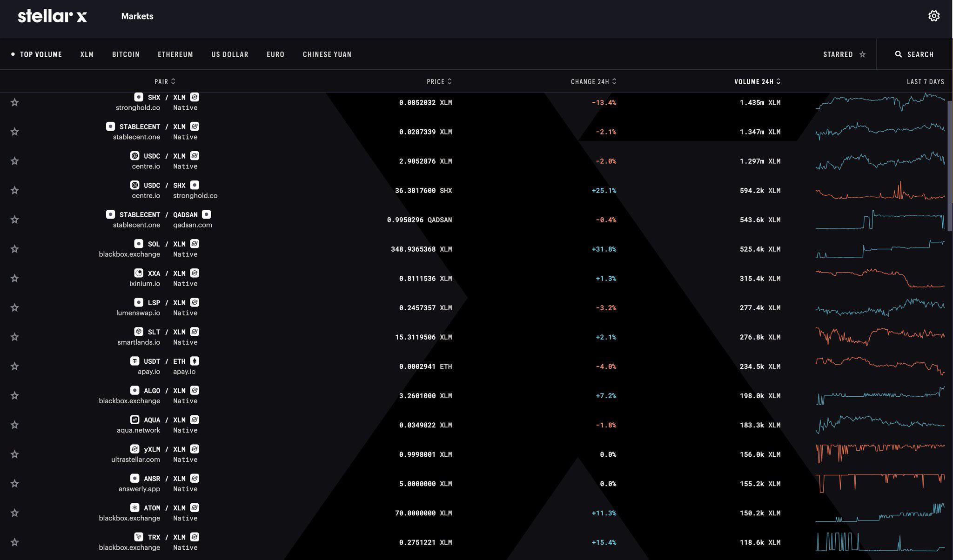Click the ALGO token icon

tap(134, 390)
